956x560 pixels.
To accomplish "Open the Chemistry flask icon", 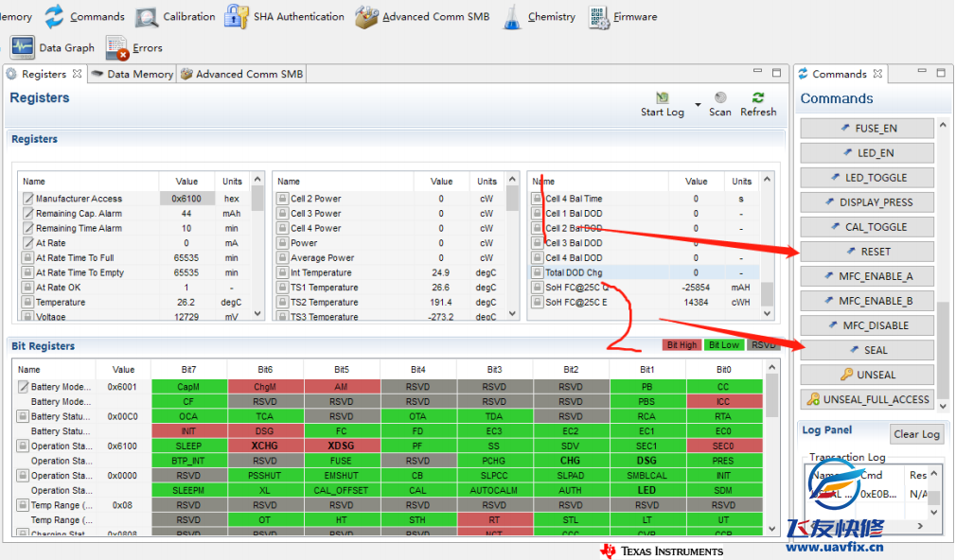I will click(x=512, y=16).
